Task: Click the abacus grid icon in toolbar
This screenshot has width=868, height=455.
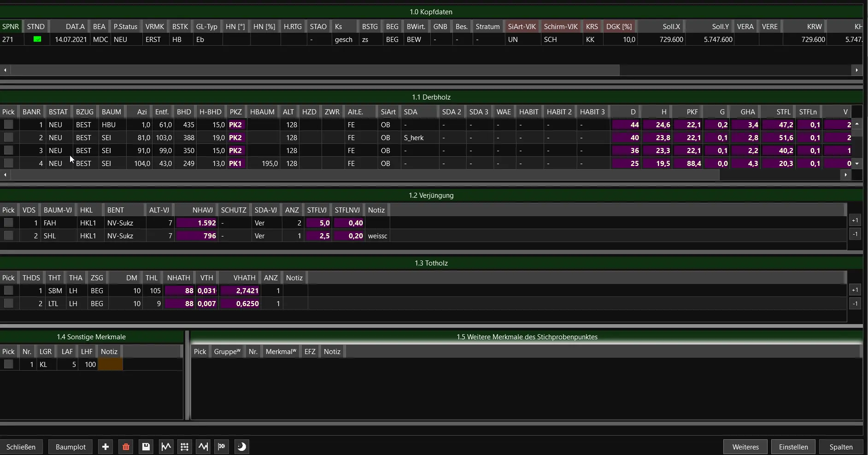Action: coord(184,447)
